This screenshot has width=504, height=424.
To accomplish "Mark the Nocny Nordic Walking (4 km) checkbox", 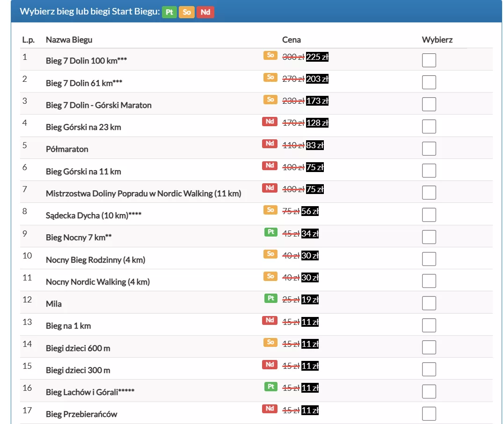I will click(429, 281).
